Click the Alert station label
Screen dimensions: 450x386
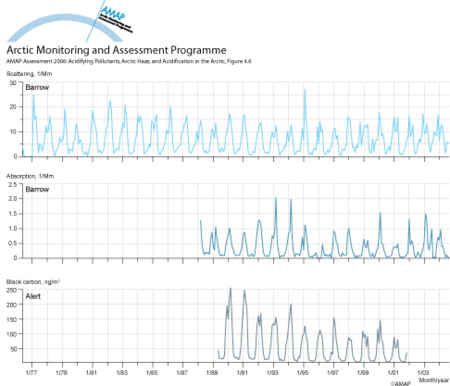[x=33, y=296]
